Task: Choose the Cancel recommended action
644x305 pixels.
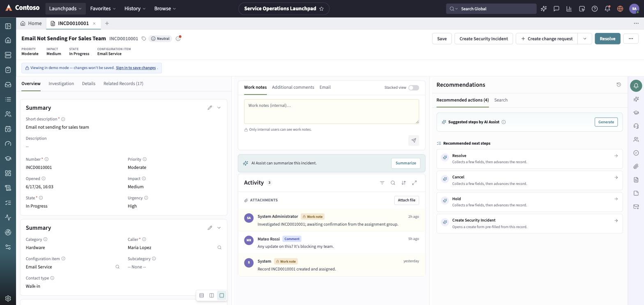Action: 529,180
